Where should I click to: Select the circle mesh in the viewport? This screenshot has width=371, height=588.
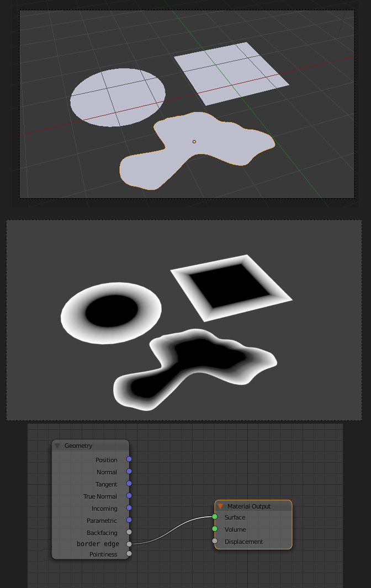(118, 97)
